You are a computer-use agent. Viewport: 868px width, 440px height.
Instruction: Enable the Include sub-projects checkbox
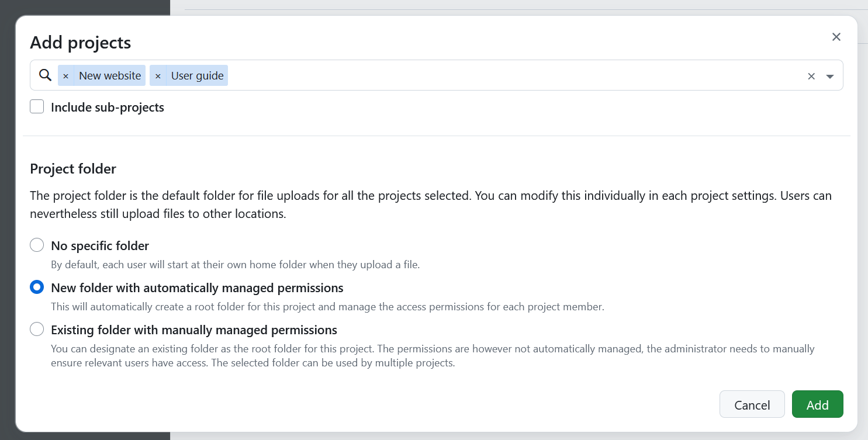(x=37, y=106)
